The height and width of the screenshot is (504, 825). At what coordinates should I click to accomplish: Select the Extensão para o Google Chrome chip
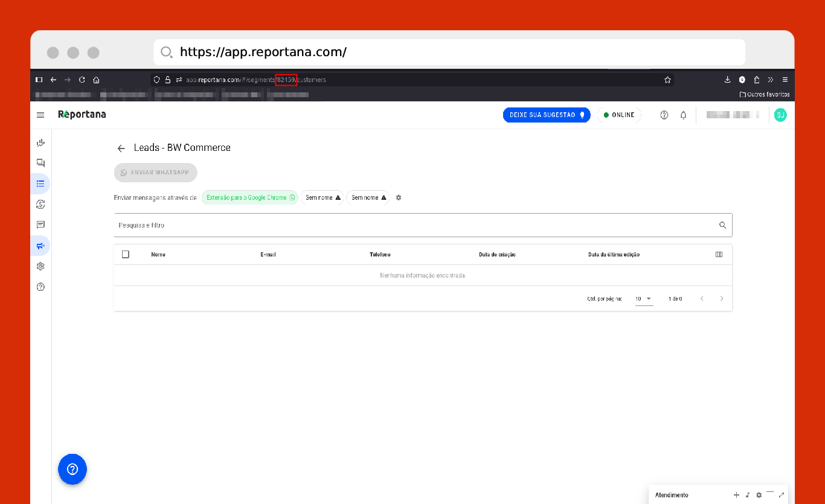pyautogui.click(x=250, y=198)
